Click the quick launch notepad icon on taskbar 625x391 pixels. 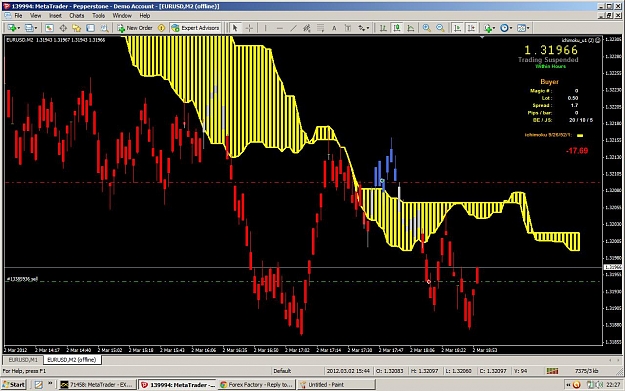tap(38, 385)
